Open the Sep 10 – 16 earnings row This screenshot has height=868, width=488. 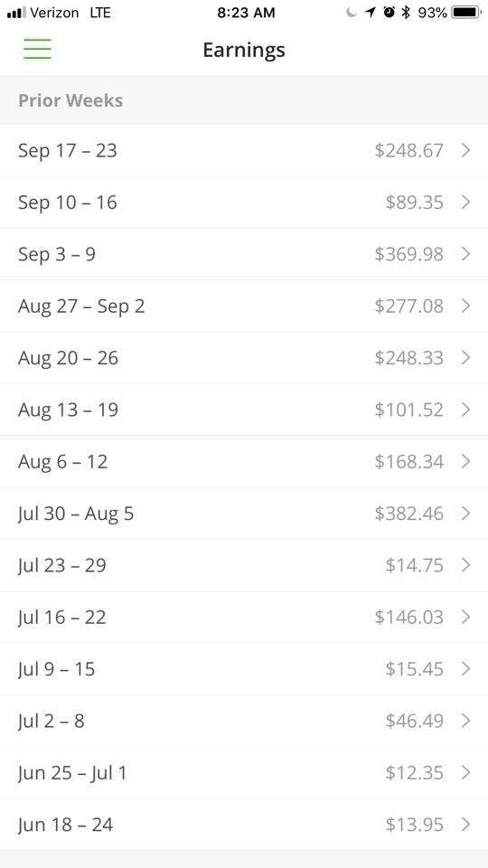coord(244,202)
